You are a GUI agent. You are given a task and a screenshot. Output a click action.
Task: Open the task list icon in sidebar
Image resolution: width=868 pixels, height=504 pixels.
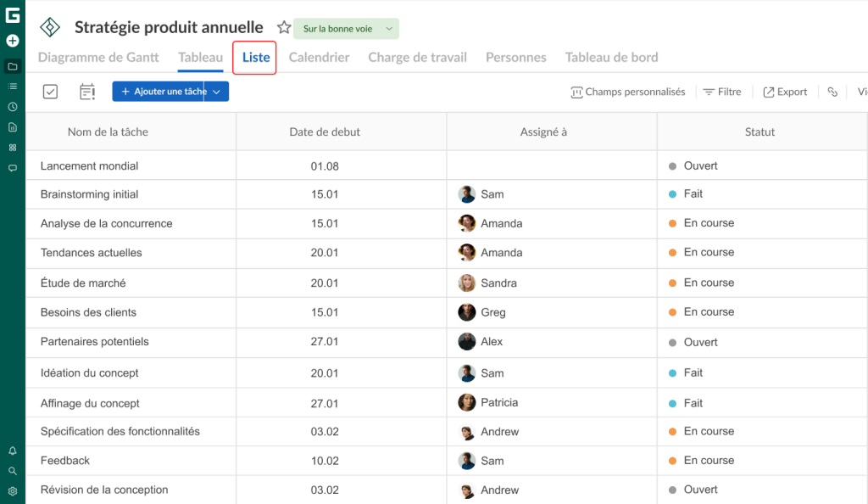(x=12, y=87)
